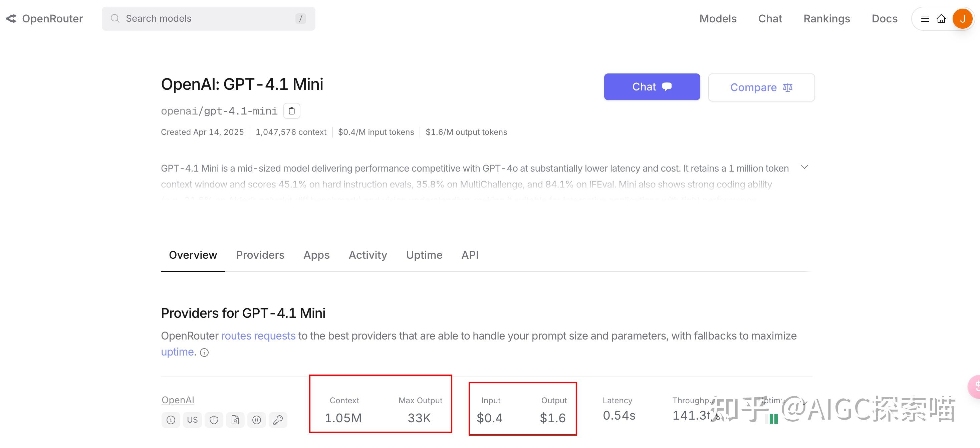Open the Uptime tab
Viewport: 980px width, 448px height.
click(x=424, y=255)
